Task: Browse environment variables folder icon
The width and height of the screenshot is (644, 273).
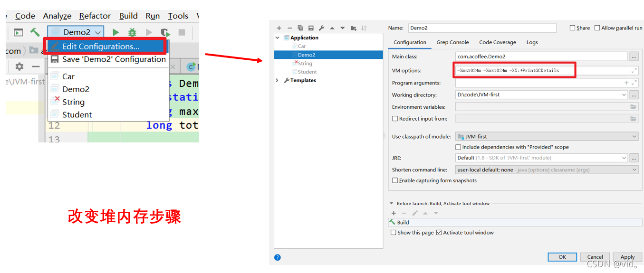Action: (x=633, y=107)
